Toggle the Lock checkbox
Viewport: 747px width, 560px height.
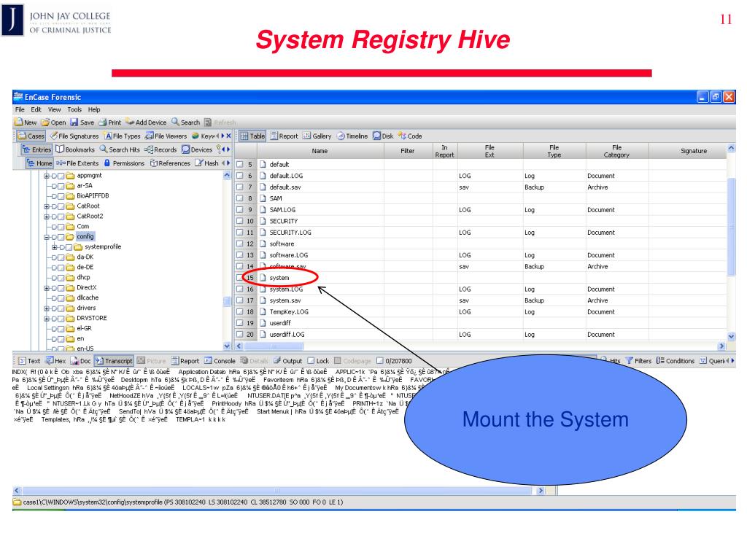click(x=311, y=361)
